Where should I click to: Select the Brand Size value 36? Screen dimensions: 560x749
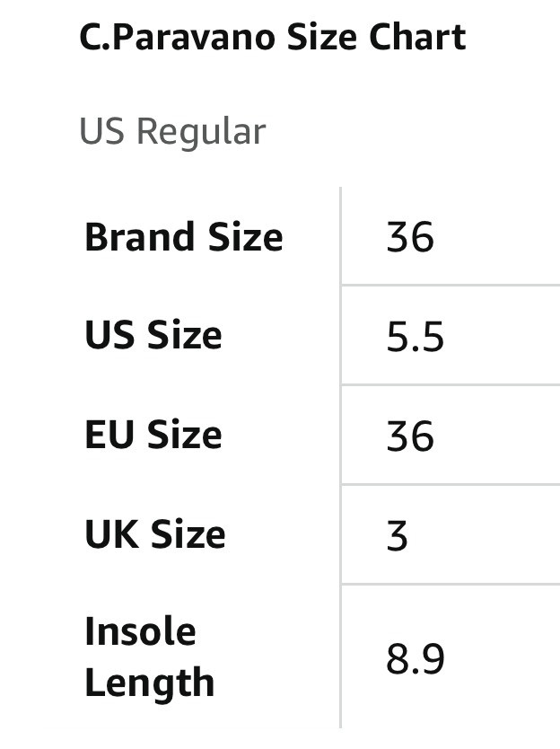(410, 237)
